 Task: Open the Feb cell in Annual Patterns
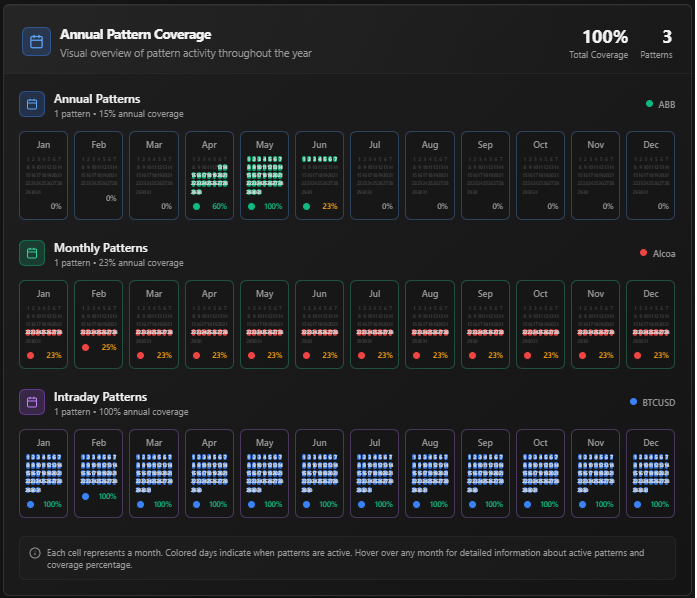click(99, 175)
